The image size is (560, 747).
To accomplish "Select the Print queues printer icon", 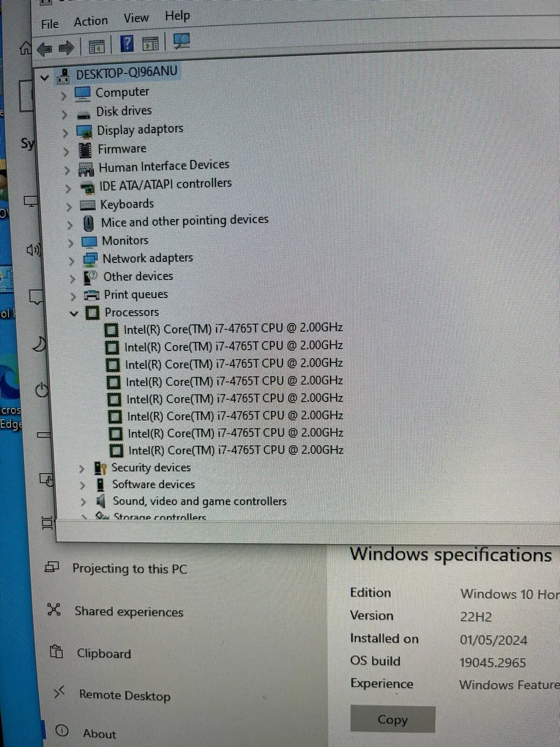I will 91,295.
